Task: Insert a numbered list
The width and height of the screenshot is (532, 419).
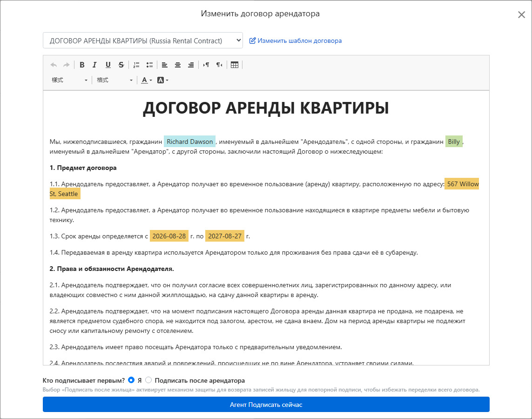Action: click(136, 65)
